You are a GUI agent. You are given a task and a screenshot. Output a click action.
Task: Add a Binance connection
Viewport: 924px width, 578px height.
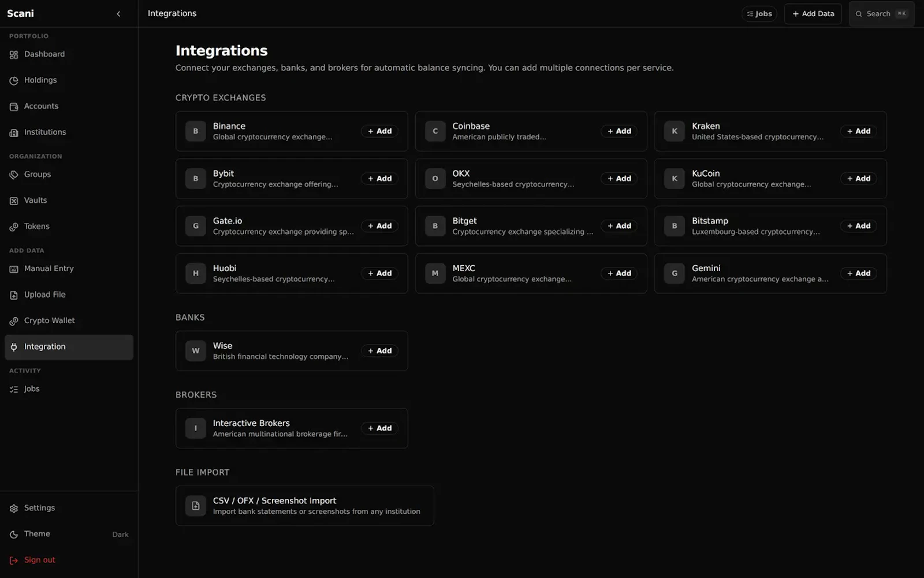pyautogui.click(x=380, y=131)
